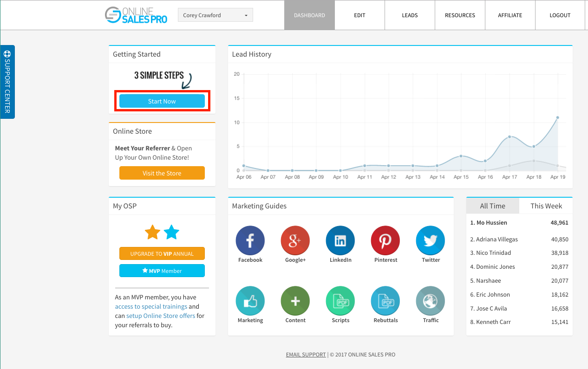This screenshot has width=588, height=369.
Task: Open the Content plus guide icon
Action: click(295, 301)
